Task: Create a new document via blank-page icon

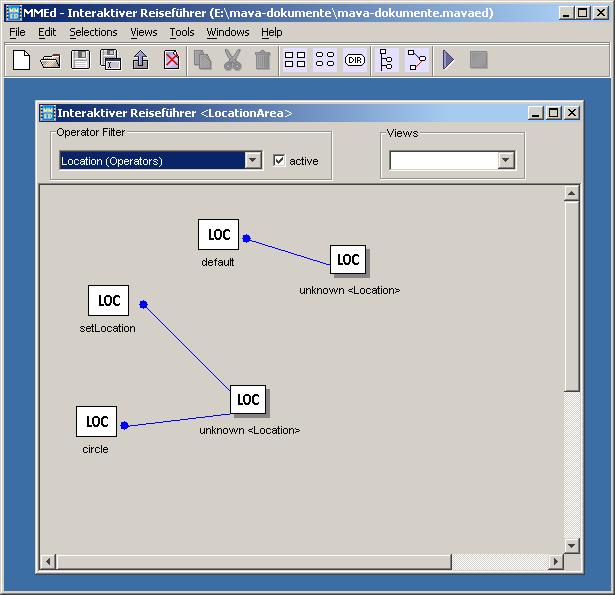Action: pyautogui.click(x=21, y=60)
